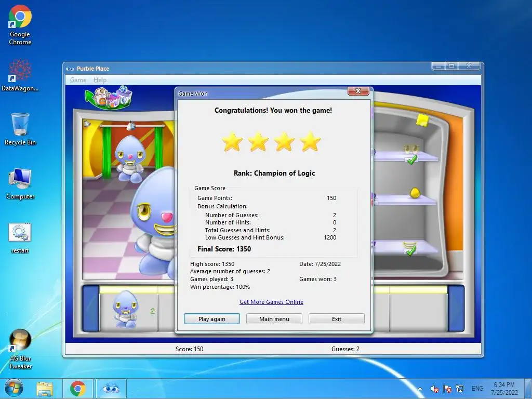Open the DataWagon desktop shortcut

pos(20,75)
